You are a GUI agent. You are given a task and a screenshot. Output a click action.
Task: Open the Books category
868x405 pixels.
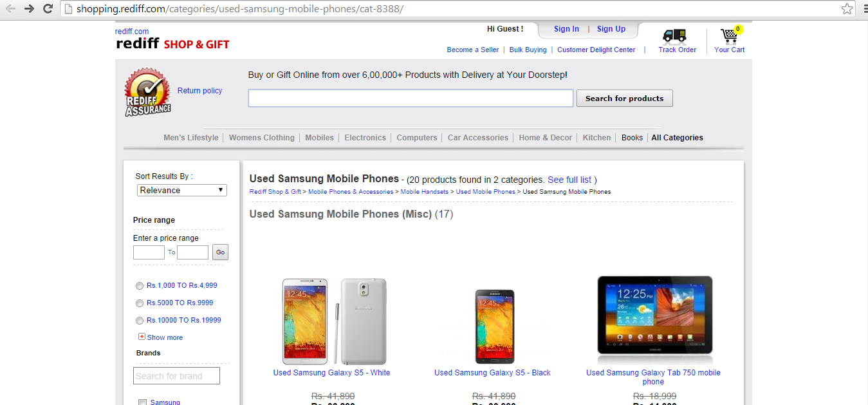(x=632, y=138)
